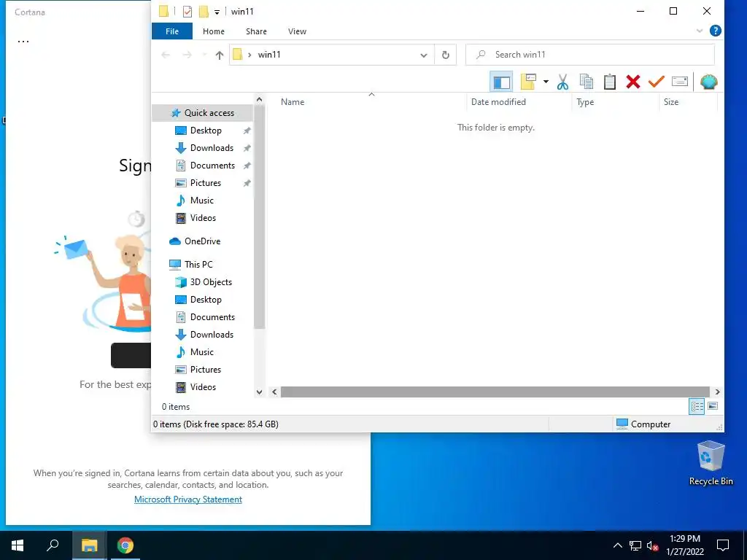Screen dimensions: 747x560
Task: Click the horizontal scrollbar left arrow
Action: coord(274,392)
